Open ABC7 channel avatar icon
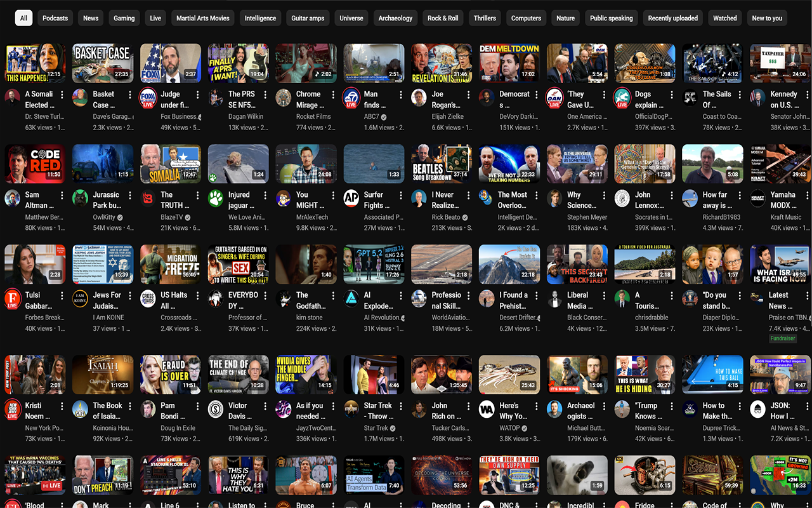Image resolution: width=812 pixels, height=508 pixels. coord(351,98)
